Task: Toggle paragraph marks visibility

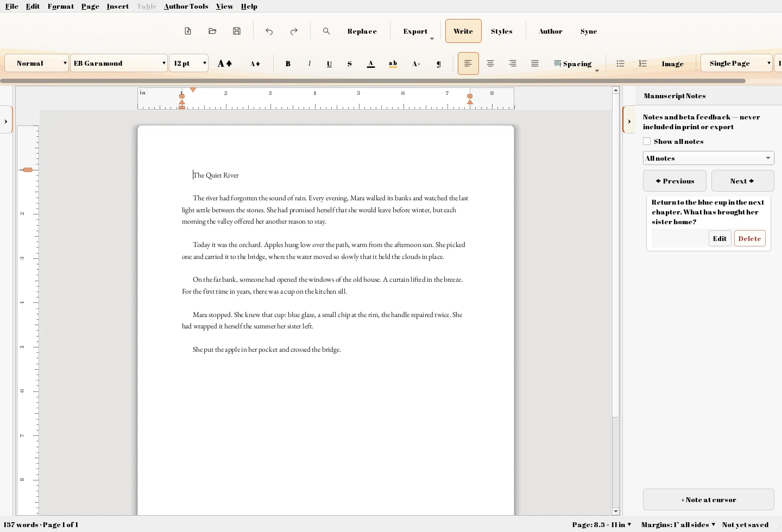Action: click(439, 64)
